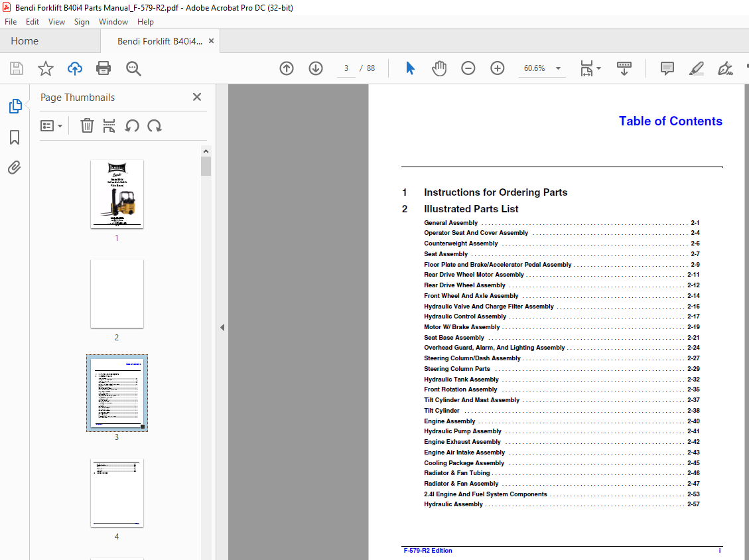Enable scrolling read mode icon

coord(624,68)
